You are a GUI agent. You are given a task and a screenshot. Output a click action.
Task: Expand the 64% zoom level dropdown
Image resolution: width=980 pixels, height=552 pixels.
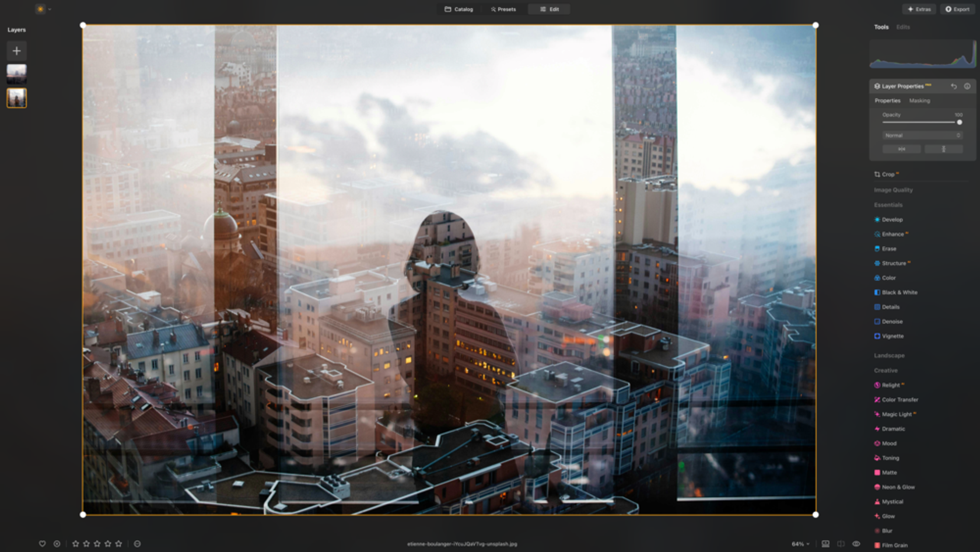(x=800, y=543)
